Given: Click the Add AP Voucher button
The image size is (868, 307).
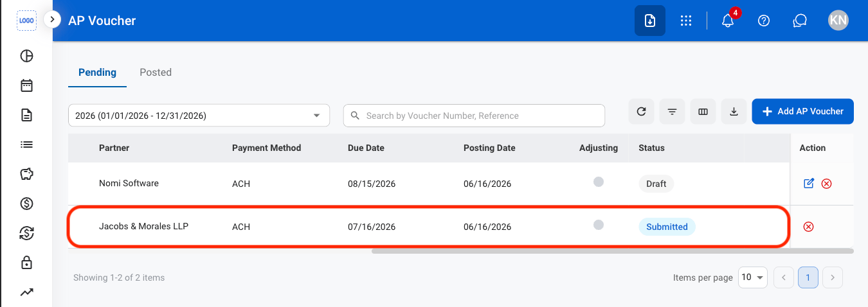Looking at the screenshot, I should [x=802, y=112].
